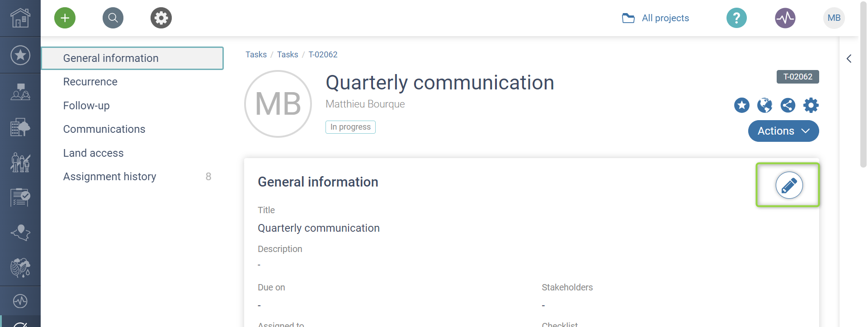Expand the Actions dropdown button
This screenshot has height=327, width=868.
click(x=783, y=131)
